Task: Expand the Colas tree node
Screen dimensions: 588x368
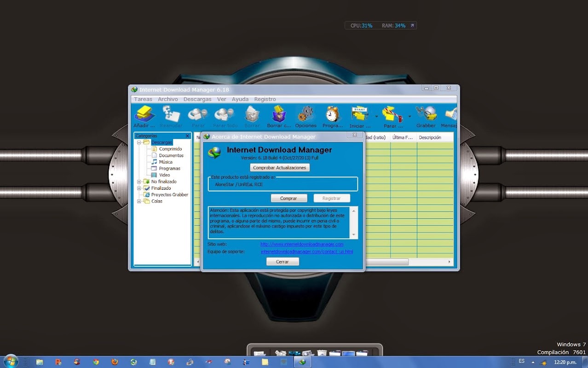Action: 139,201
